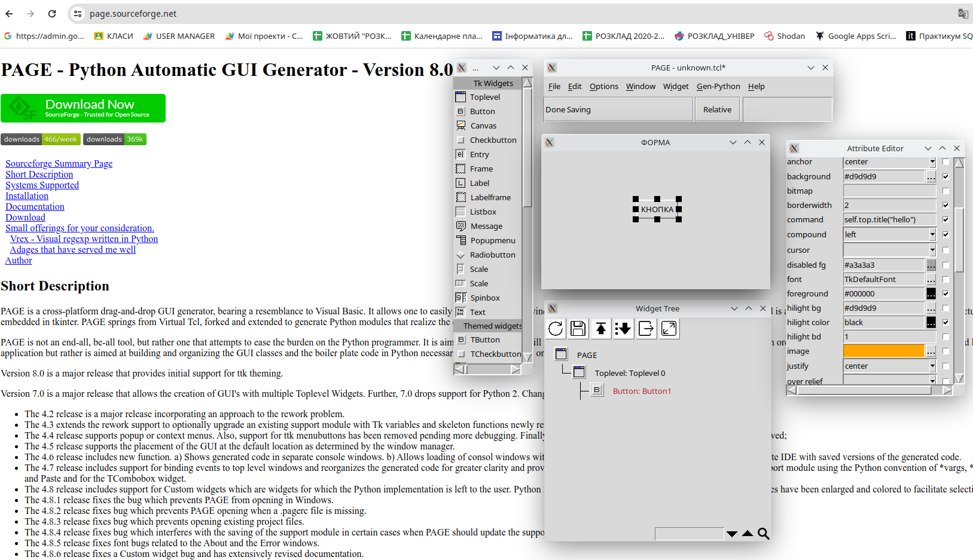Untick the command attribute checkbox

click(x=945, y=219)
